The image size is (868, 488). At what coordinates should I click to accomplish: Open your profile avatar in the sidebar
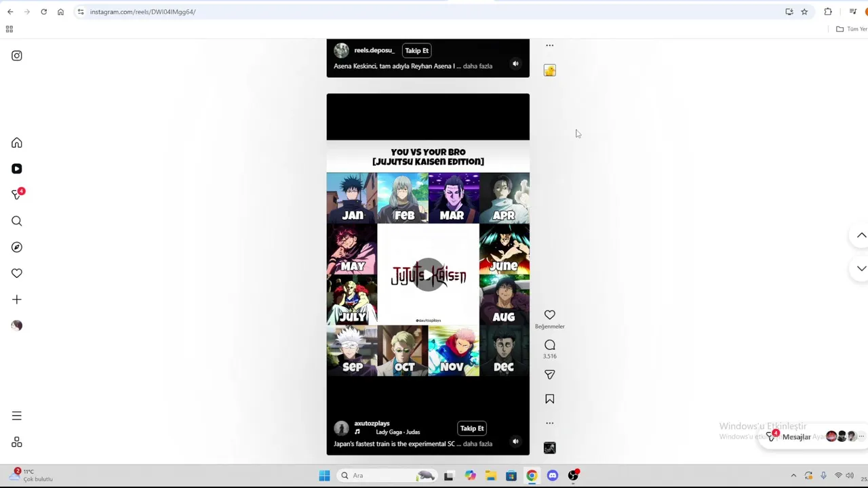(x=17, y=325)
